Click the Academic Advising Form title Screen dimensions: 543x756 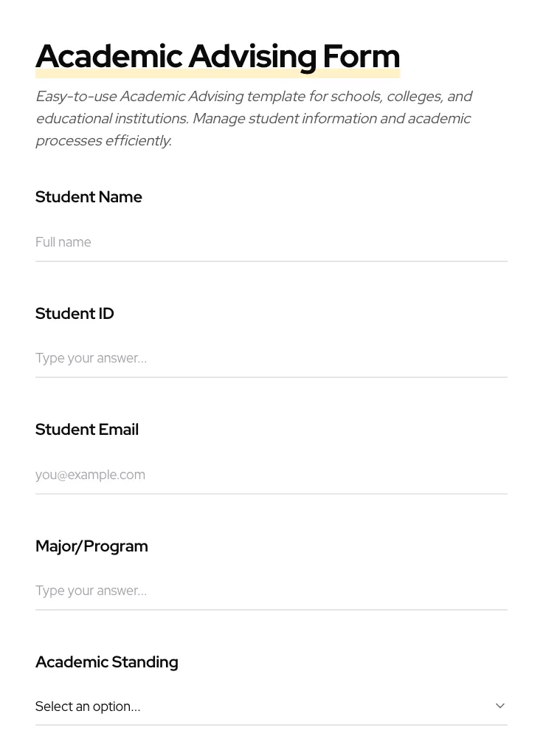(x=218, y=56)
